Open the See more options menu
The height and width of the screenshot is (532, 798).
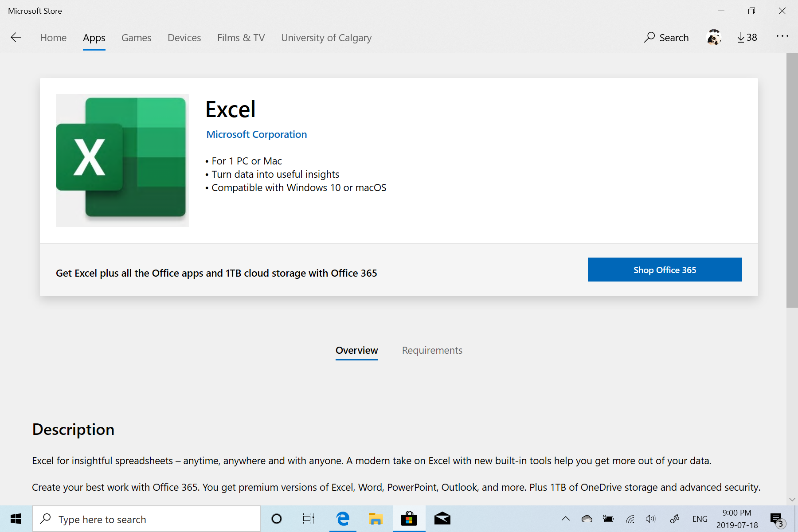click(782, 37)
